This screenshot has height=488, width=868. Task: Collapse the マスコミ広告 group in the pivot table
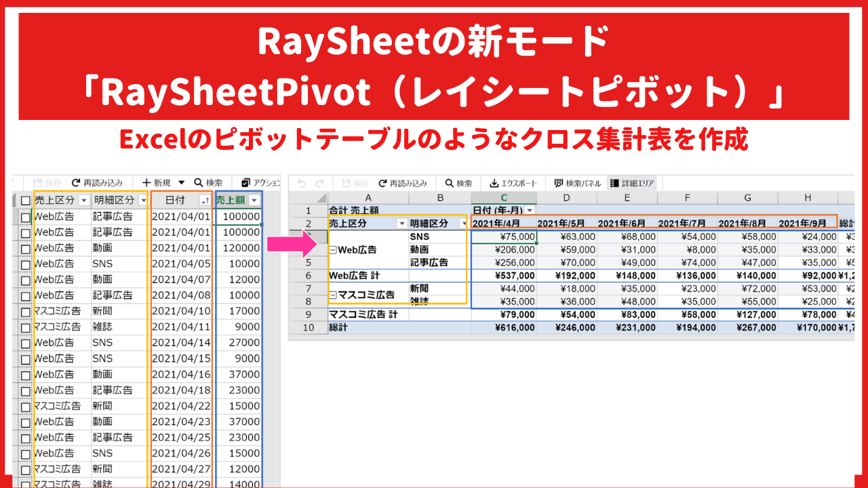tap(332, 296)
